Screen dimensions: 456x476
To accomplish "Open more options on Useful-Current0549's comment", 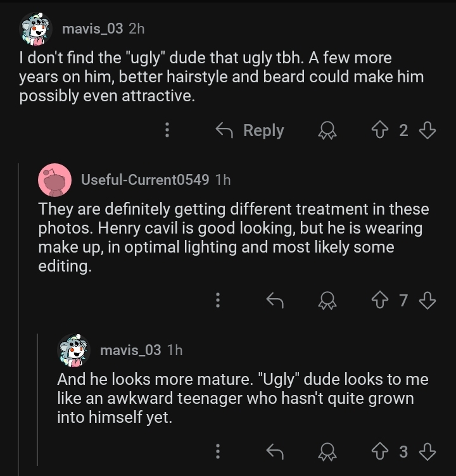I will 218,300.
